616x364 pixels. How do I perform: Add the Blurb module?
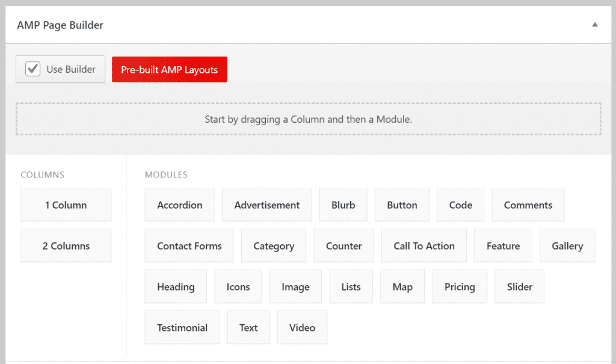pos(343,205)
